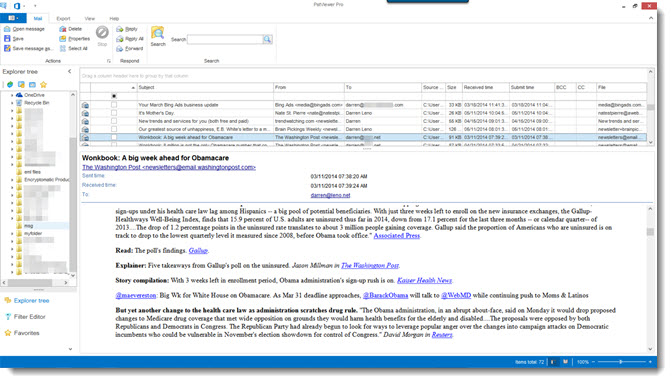
Task: Select the Explorer tree navigation item
Action: point(31,301)
